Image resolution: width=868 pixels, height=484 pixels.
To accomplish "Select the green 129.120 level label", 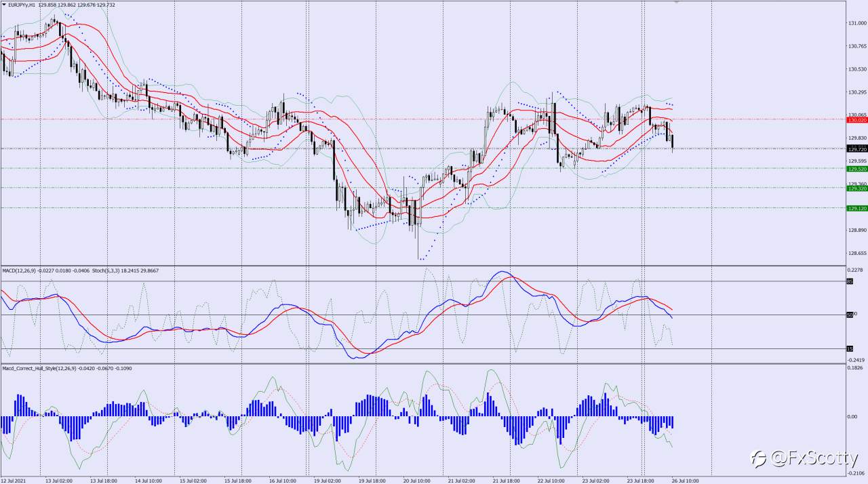I will point(857,208).
